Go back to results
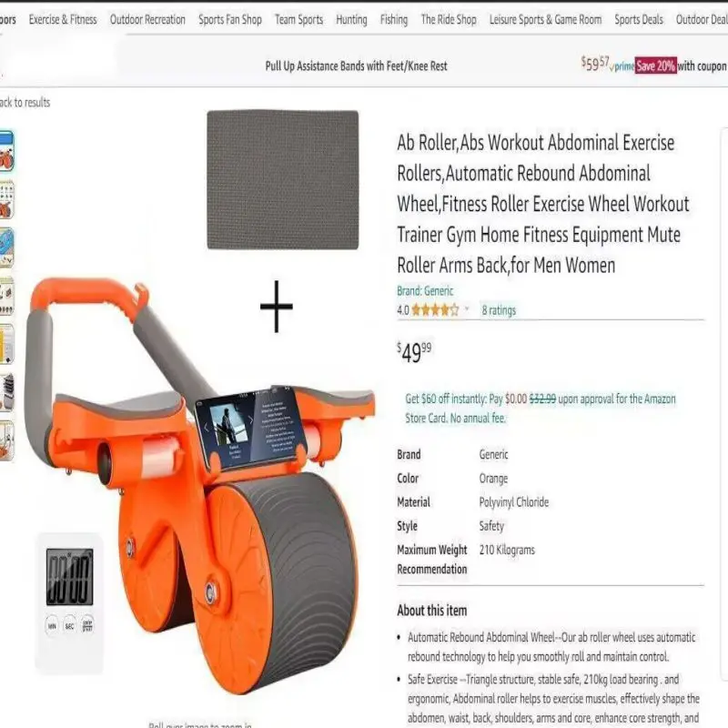This screenshot has height=728, width=728. 25,102
